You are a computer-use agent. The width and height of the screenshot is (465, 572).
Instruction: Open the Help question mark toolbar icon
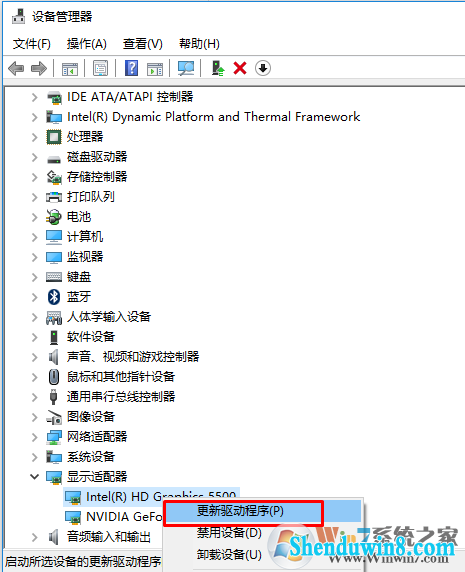coord(131,68)
